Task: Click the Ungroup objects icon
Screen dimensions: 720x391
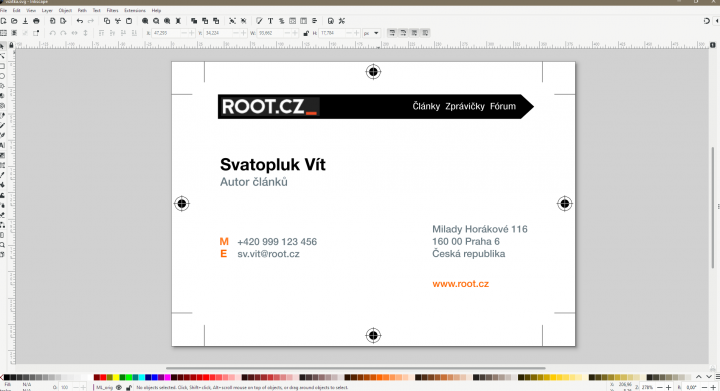Action: 243,21
